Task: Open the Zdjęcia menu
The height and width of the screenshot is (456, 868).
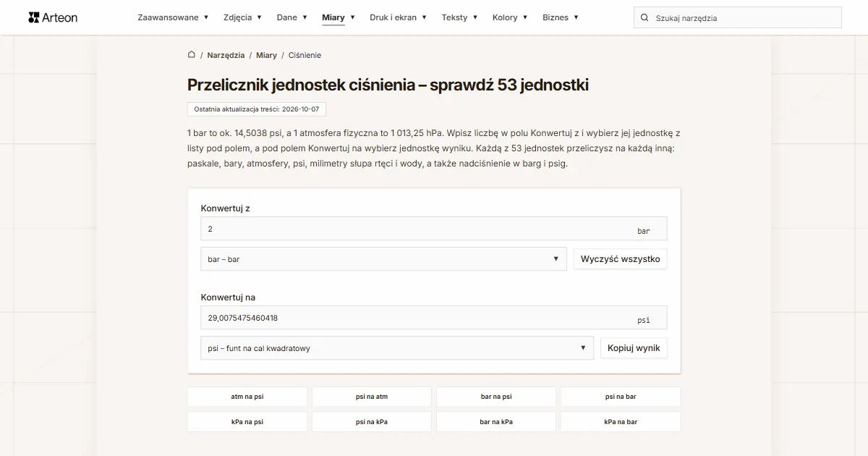Action: tap(242, 17)
